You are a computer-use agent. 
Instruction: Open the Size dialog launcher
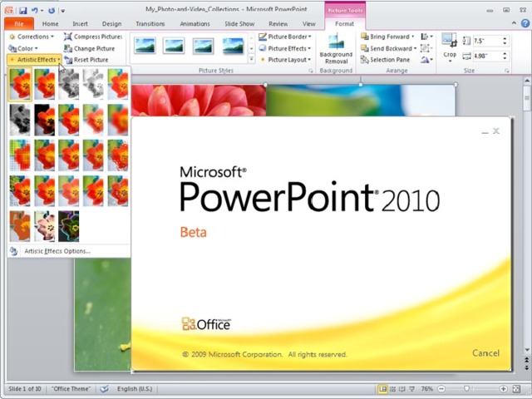(506, 71)
